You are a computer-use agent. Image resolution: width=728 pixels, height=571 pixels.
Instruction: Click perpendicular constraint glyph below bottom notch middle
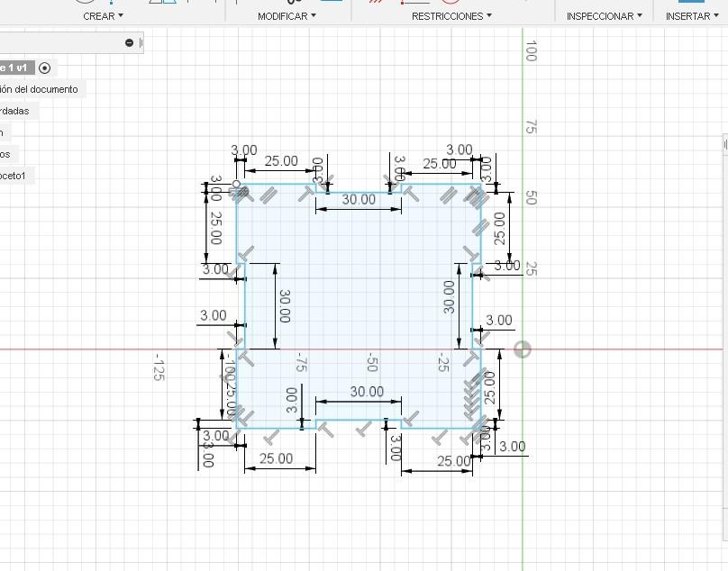click(363, 428)
